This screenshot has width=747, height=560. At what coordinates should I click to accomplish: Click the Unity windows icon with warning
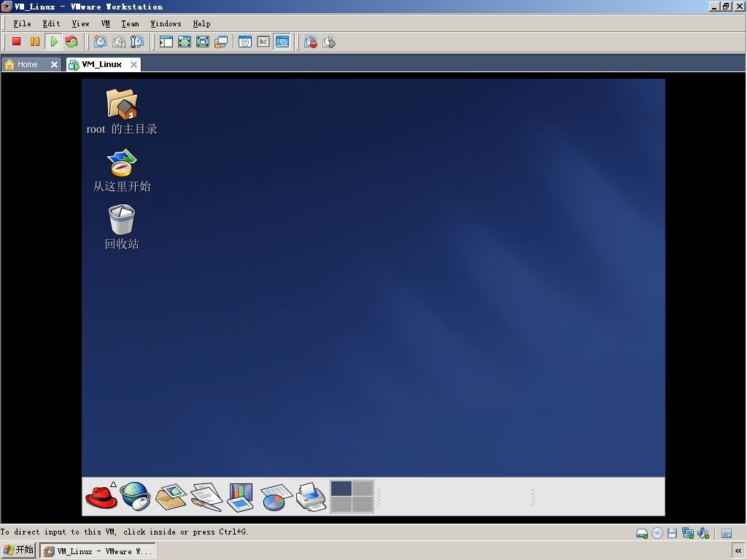tap(221, 42)
